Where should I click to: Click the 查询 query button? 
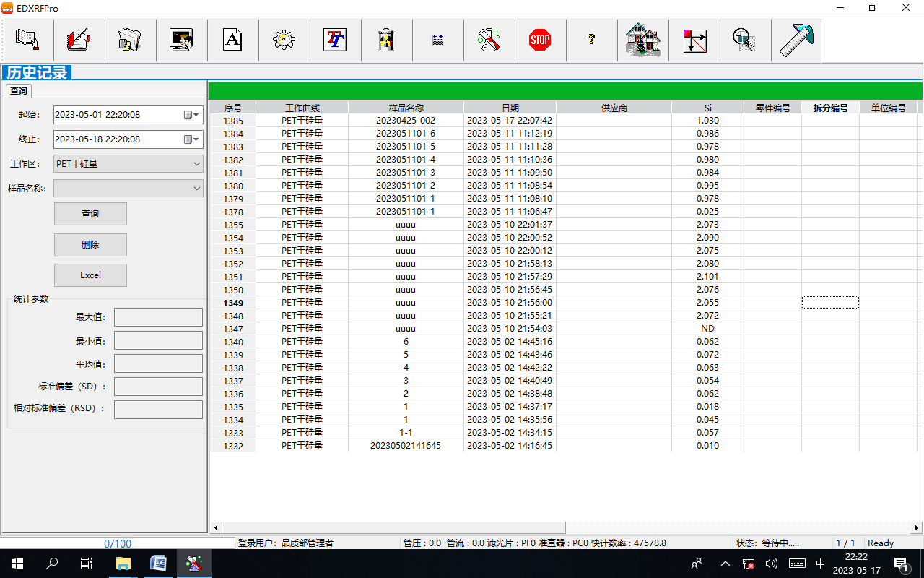[90, 214]
